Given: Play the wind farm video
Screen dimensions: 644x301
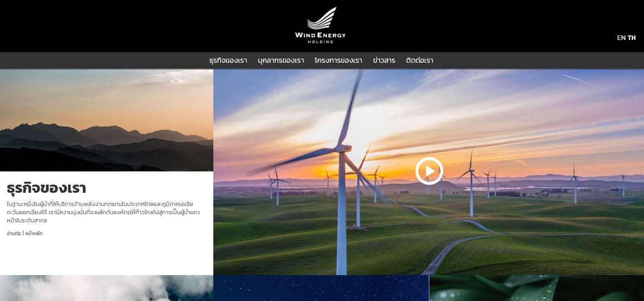Looking at the screenshot, I should 428,171.
